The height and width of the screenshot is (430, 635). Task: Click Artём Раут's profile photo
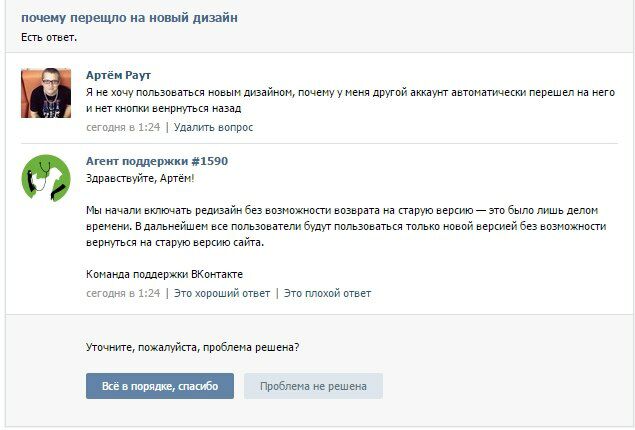pos(46,93)
